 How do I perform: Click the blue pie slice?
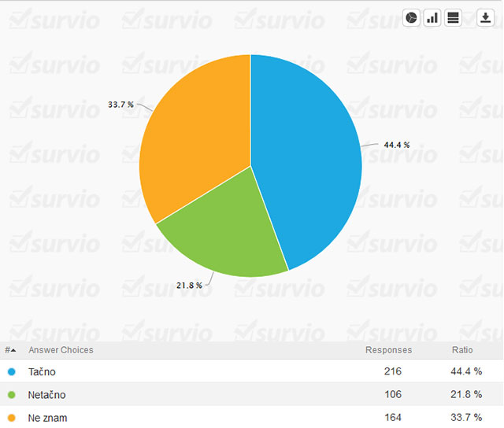pyautogui.click(x=307, y=157)
